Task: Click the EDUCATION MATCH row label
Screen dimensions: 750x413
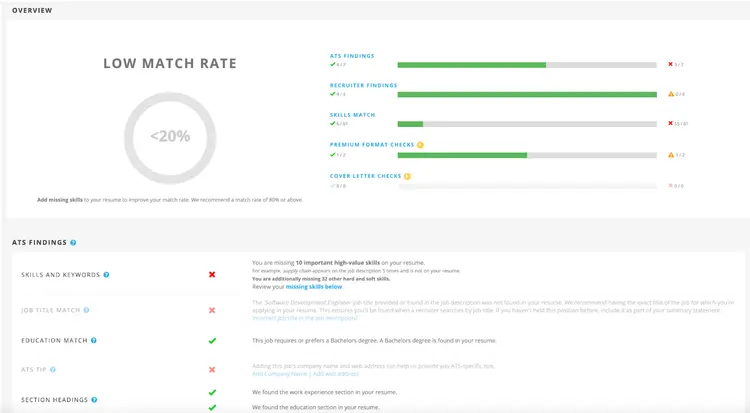Action: tap(54, 340)
